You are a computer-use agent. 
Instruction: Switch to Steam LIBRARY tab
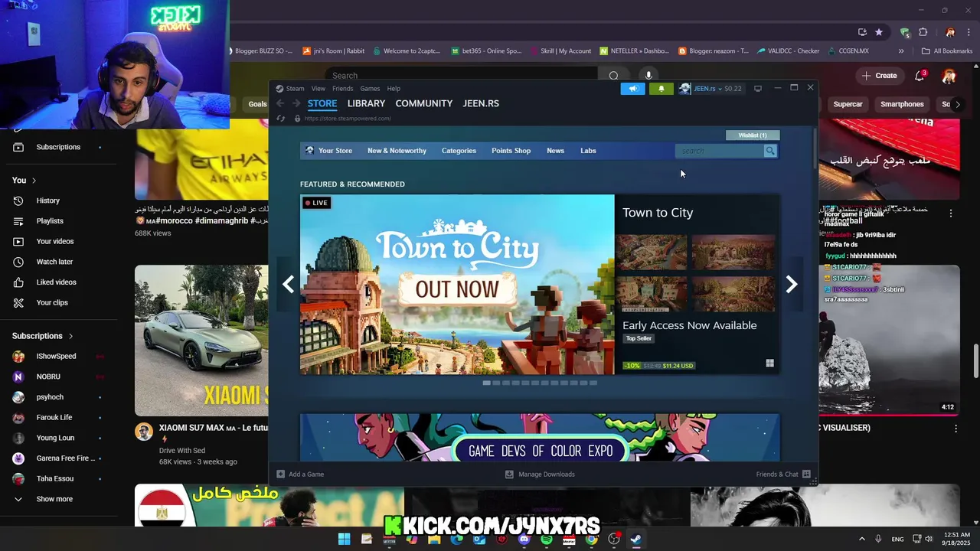coord(366,103)
